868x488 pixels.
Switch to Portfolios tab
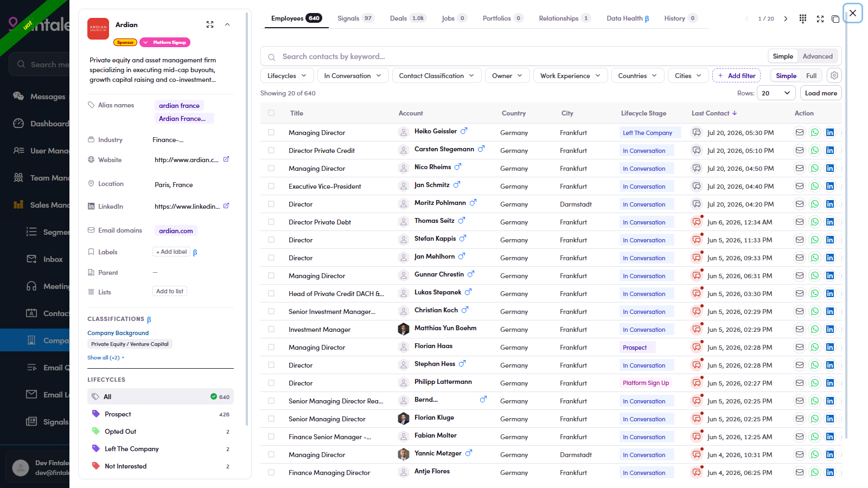pos(503,18)
